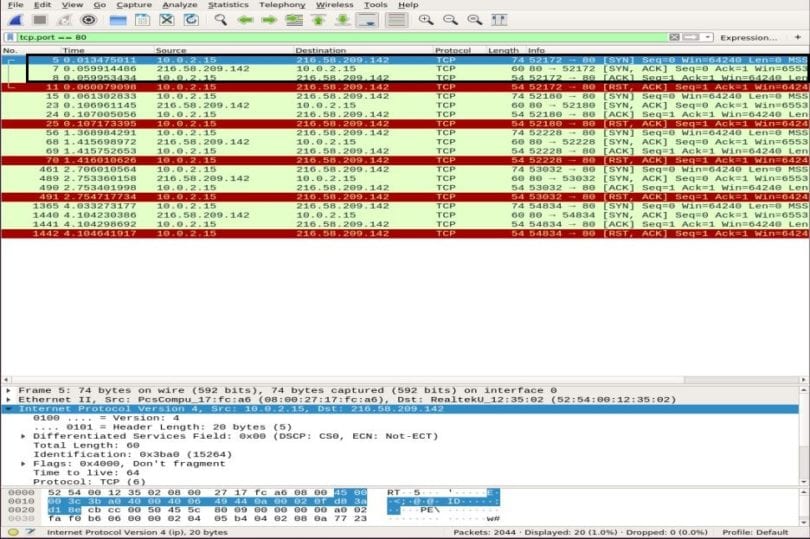The width and height of the screenshot is (810, 539).
Task: Save the capture file
Action: (x=142, y=20)
